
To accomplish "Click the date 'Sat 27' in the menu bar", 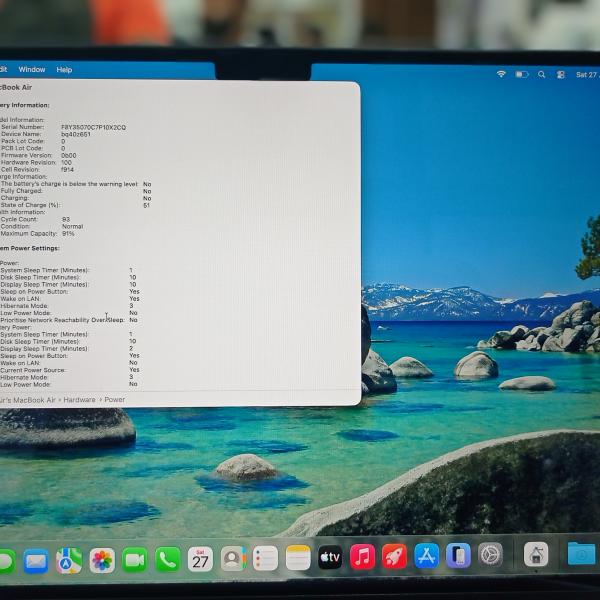I will [588, 75].
